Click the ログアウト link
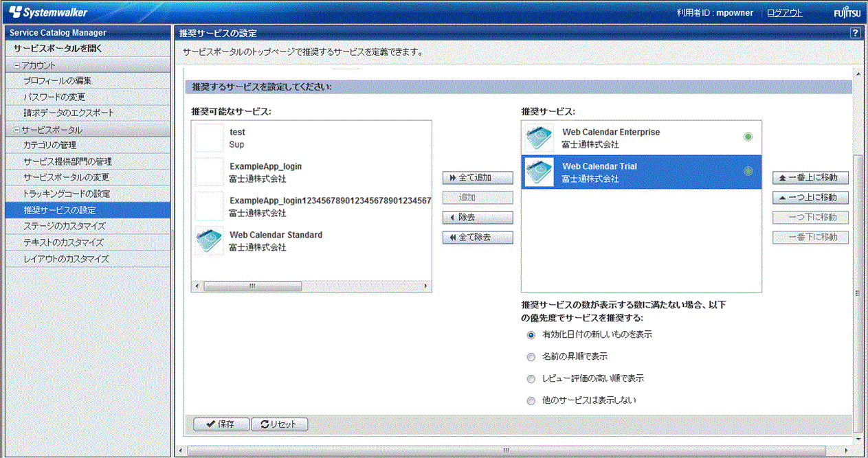The height and width of the screenshot is (458, 868). 784,13
